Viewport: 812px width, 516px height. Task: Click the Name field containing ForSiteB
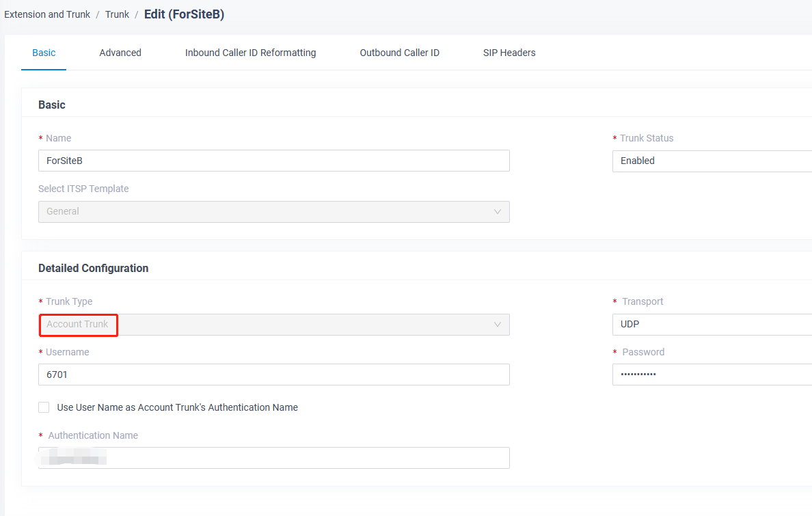[x=273, y=161]
